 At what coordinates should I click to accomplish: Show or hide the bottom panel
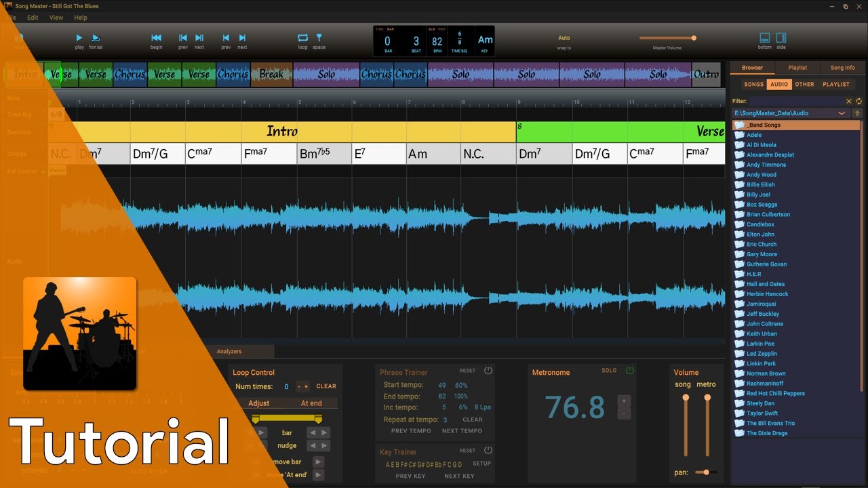765,38
